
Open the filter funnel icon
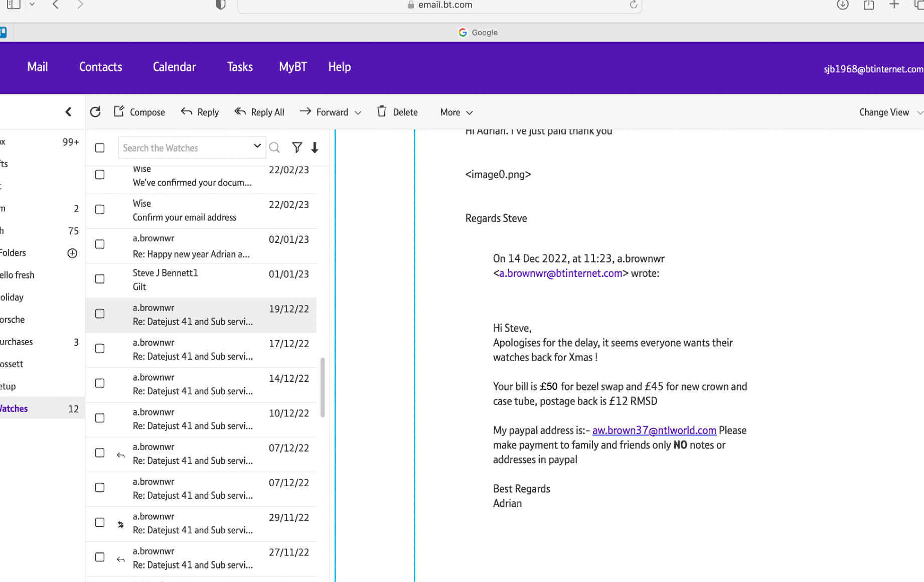pyautogui.click(x=297, y=147)
